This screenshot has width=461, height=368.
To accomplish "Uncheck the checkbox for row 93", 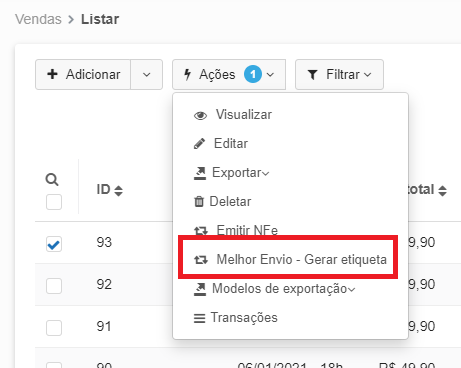I will pyautogui.click(x=54, y=244).
